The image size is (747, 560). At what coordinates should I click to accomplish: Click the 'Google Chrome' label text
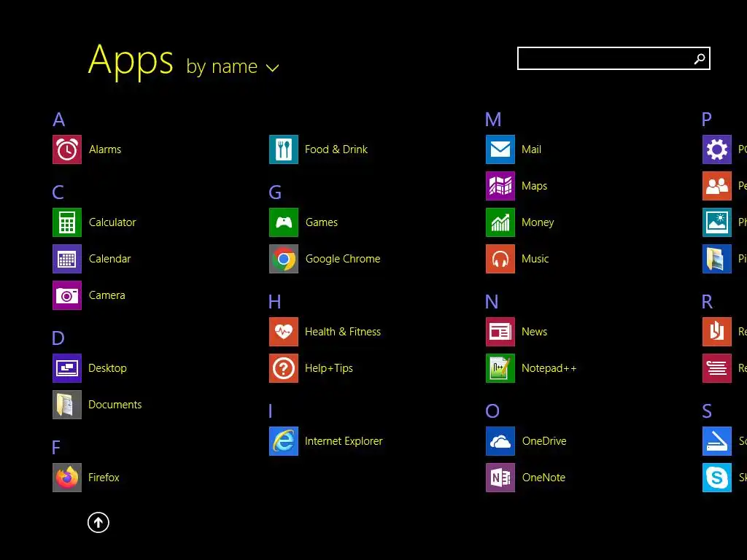click(x=343, y=259)
